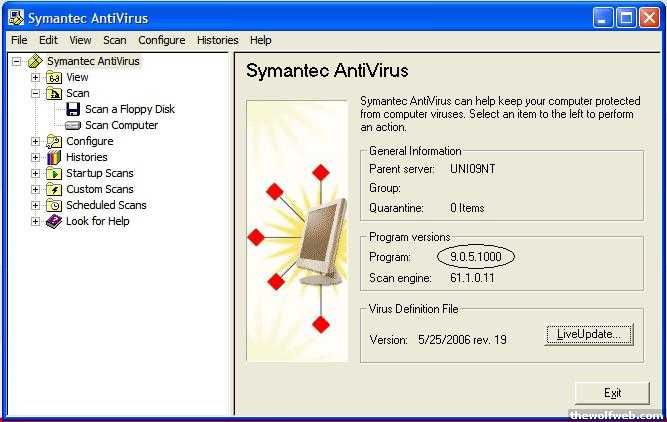Click the Histories books icon
Viewport: 667px width, 422px height.
click(54, 157)
